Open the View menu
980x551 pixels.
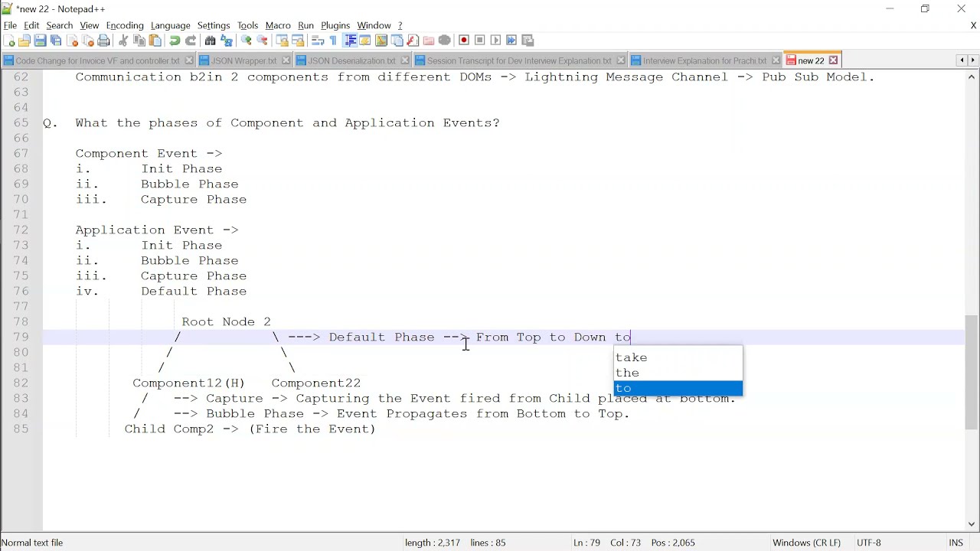90,25
